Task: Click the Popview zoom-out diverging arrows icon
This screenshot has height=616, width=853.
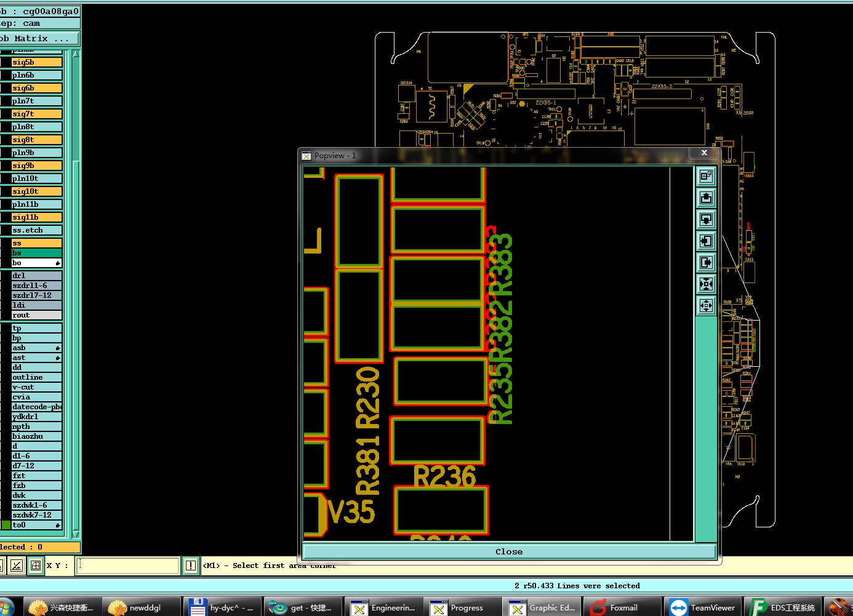Action: click(706, 305)
